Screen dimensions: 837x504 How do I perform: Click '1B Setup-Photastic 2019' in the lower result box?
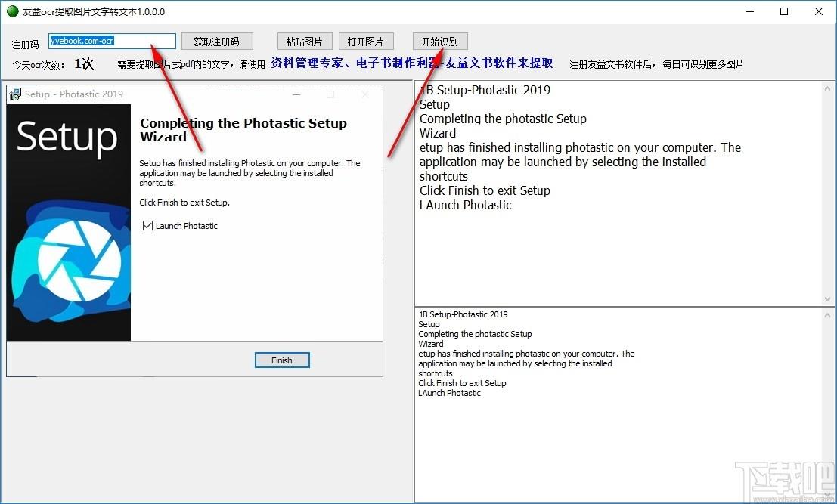point(463,314)
